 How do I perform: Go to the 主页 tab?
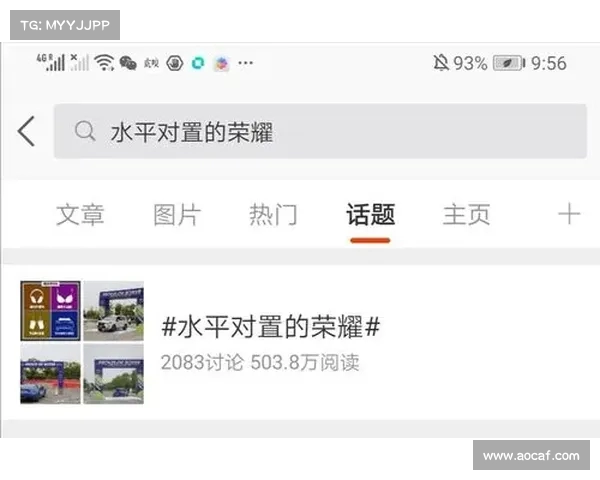466,214
